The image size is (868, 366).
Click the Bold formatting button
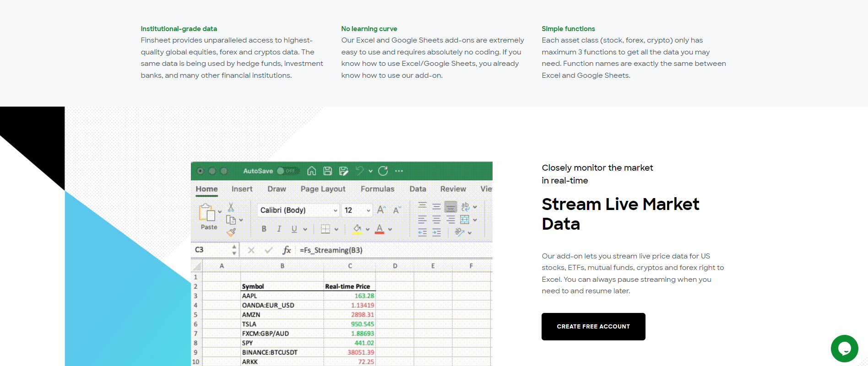(264, 229)
